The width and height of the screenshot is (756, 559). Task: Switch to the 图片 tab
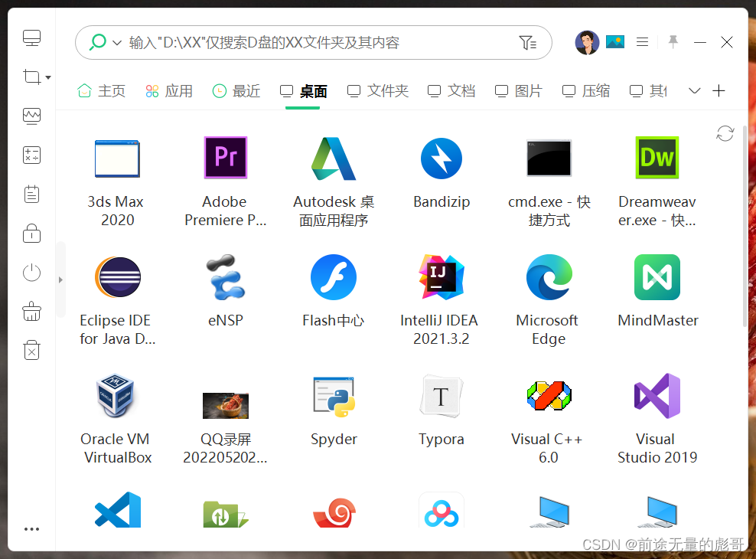coord(519,90)
